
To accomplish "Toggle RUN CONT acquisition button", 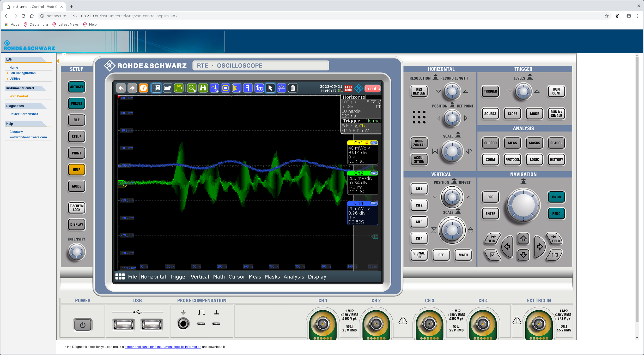I will pyautogui.click(x=556, y=91).
